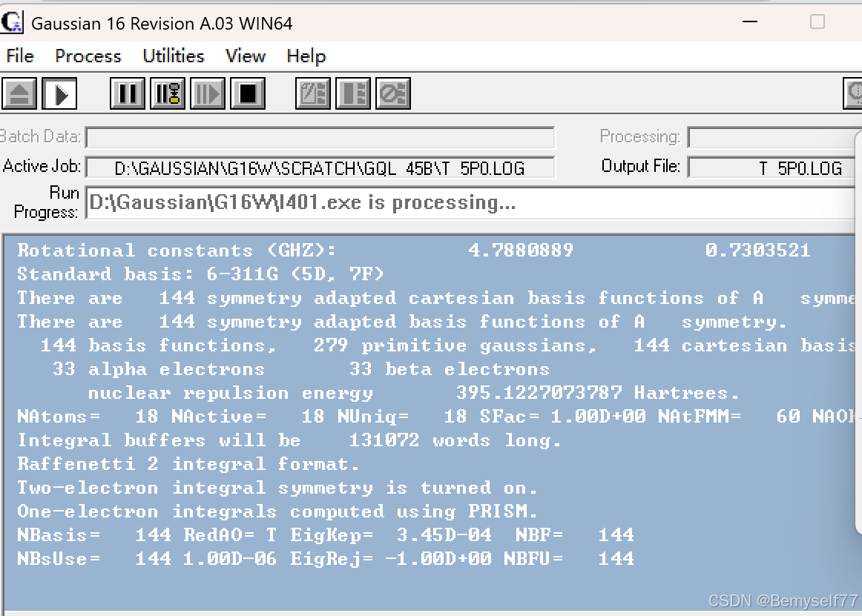Resume the paused process icon
Screen dimensions: 862x616
pos(208,94)
